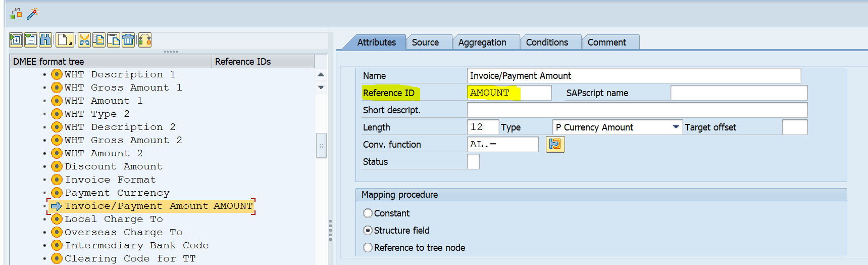The width and height of the screenshot is (868, 265).
Task: Choose Reference to tree node option
Action: pyautogui.click(x=368, y=248)
